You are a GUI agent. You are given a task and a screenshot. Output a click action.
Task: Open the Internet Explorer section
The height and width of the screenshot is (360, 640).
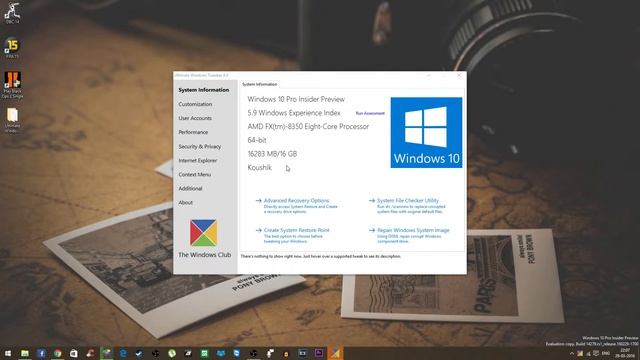point(198,160)
